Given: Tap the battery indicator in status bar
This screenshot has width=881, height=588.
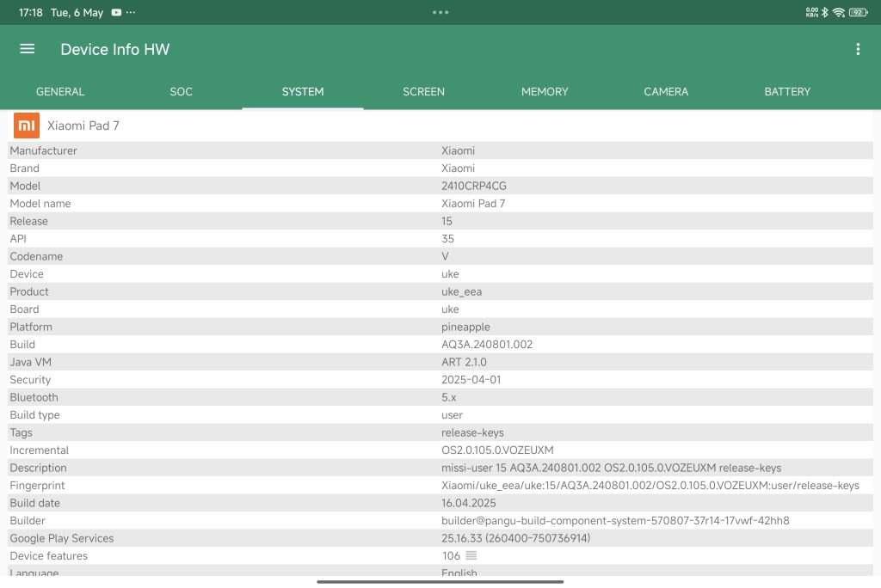Looking at the screenshot, I should pos(859,13).
